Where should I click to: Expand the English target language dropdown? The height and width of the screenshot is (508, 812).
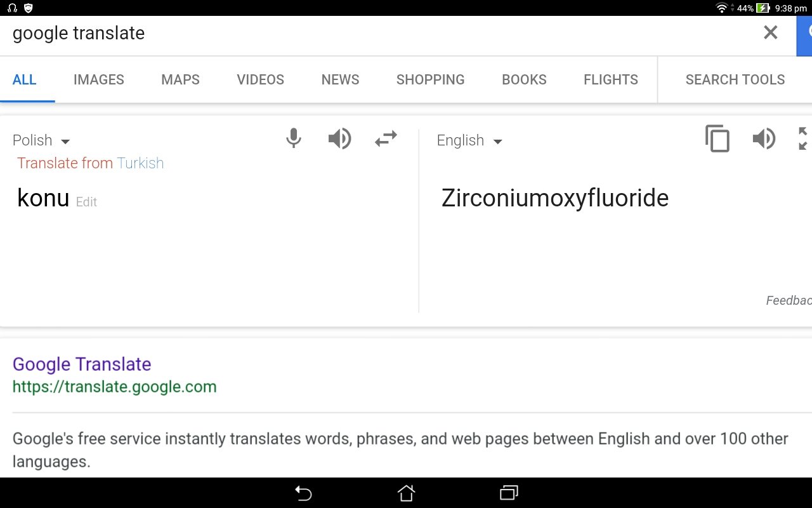[469, 140]
